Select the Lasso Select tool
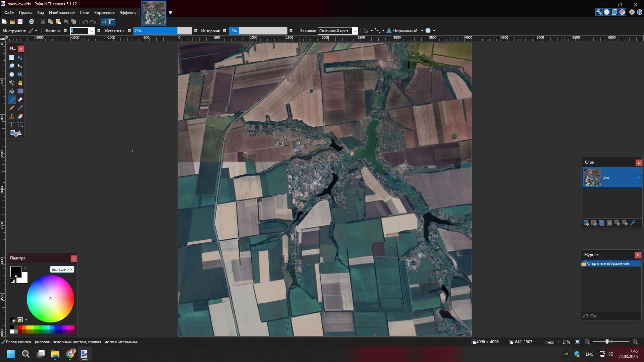Screen dimensions: 644x362 click(x=11, y=66)
